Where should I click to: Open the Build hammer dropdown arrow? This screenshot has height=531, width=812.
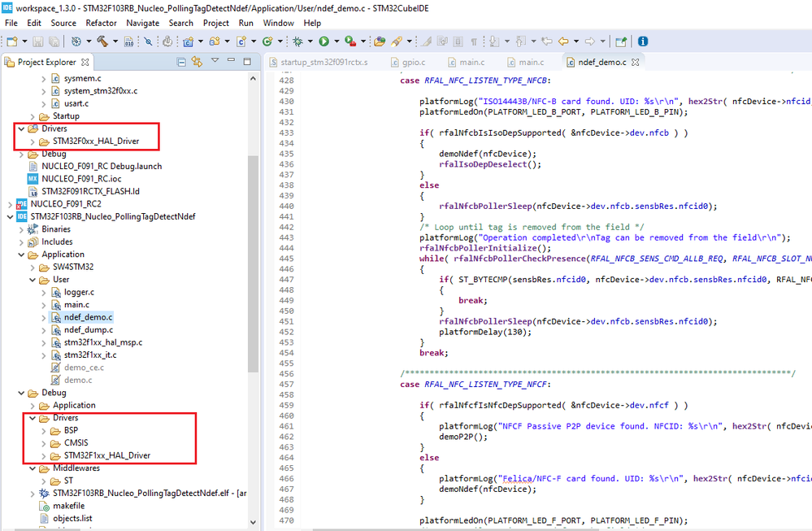pos(115,41)
